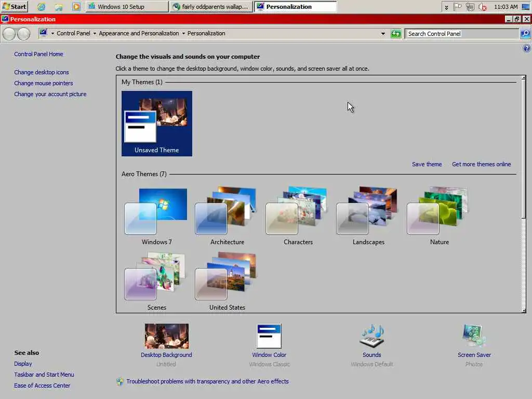The height and width of the screenshot is (399, 532).
Task: Apply the Scenes theme
Action: [x=156, y=282]
